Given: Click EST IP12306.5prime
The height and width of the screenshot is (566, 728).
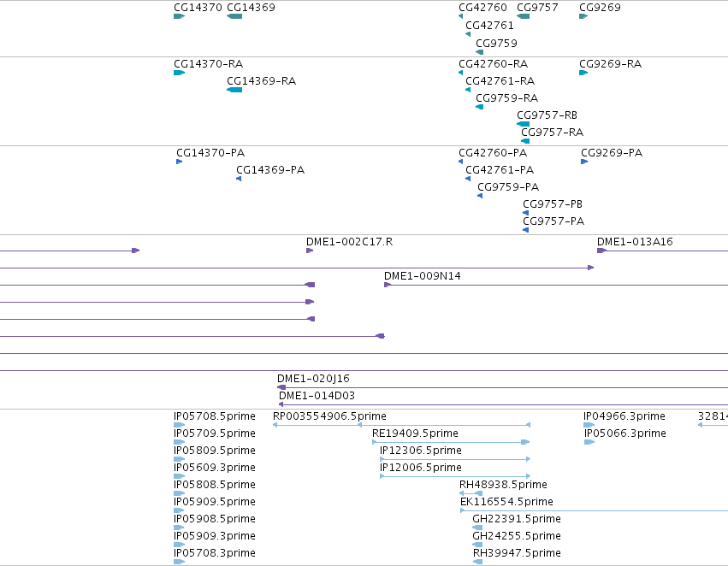Looking at the screenshot, I should point(421,451).
